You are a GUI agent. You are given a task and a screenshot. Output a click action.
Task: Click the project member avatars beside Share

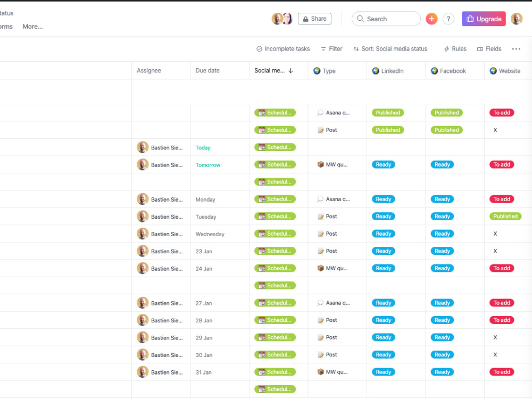[x=282, y=19]
